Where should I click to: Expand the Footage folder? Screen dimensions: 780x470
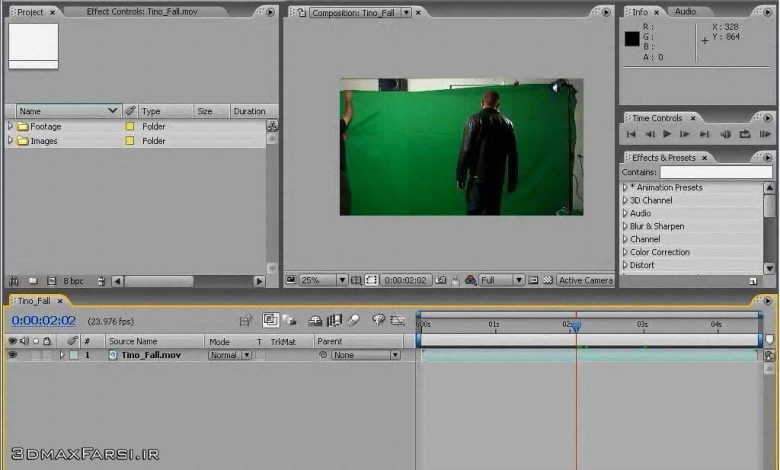click(11, 127)
